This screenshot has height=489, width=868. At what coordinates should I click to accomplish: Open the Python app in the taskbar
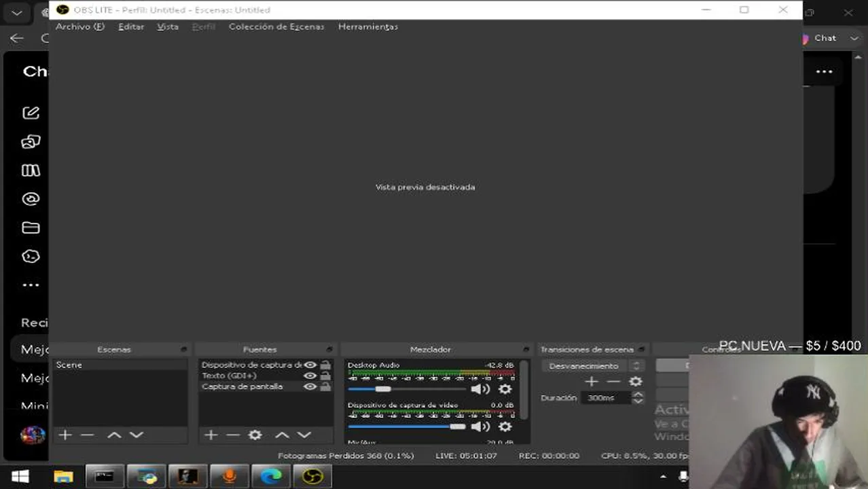(x=146, y=477)
